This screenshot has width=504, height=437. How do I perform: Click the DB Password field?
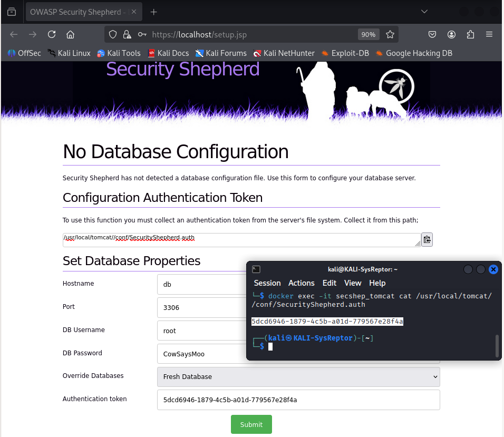(x=202, y=354)
